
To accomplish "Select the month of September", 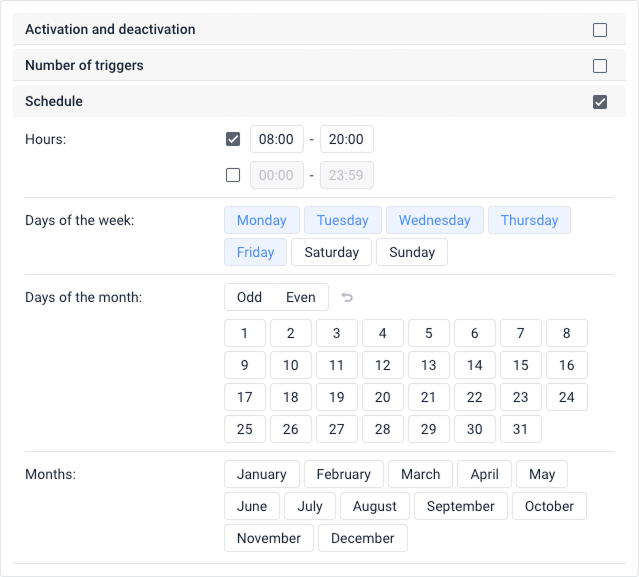I will click(460, 506).
